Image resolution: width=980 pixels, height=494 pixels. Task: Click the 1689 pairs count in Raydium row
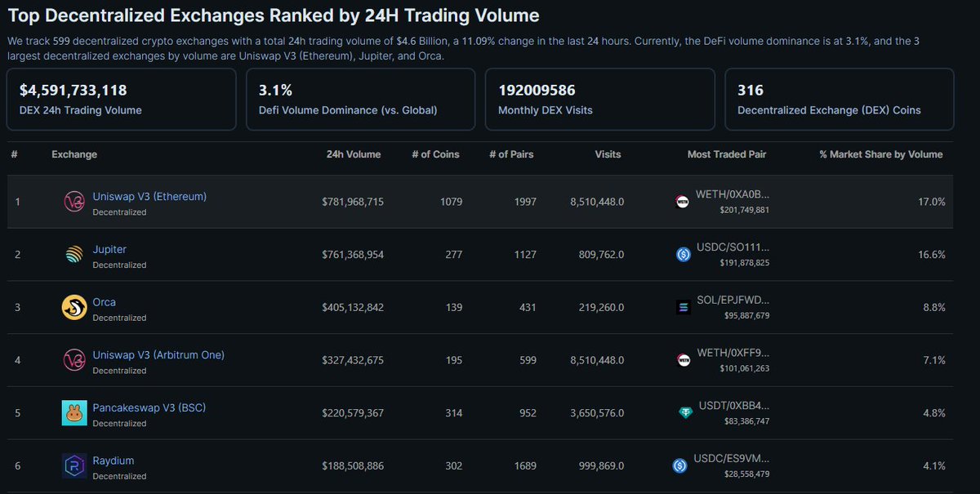(x=525, y=466)
